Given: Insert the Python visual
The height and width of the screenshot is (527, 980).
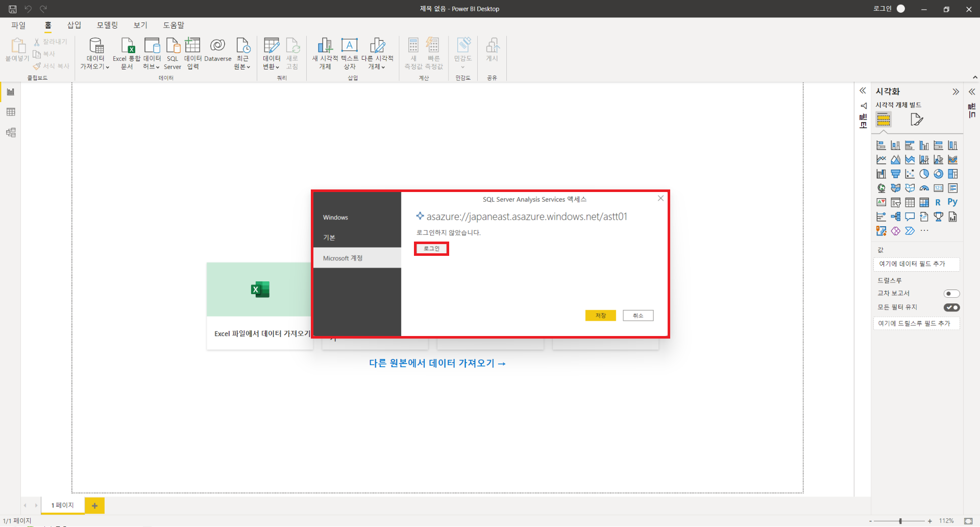Looking at the screenshot, I should pyautogui.click(x=952, y=202).
